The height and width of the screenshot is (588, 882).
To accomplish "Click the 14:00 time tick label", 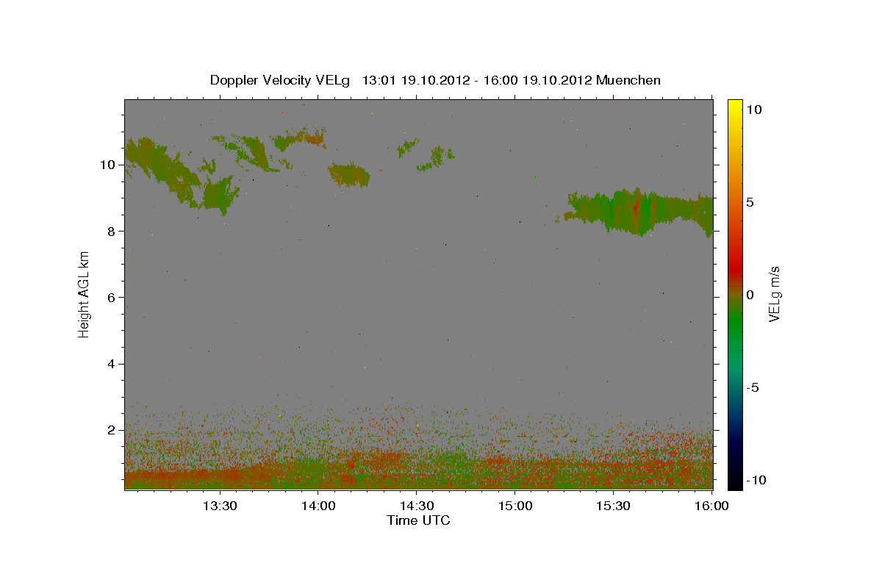I will tap(318, 506).
